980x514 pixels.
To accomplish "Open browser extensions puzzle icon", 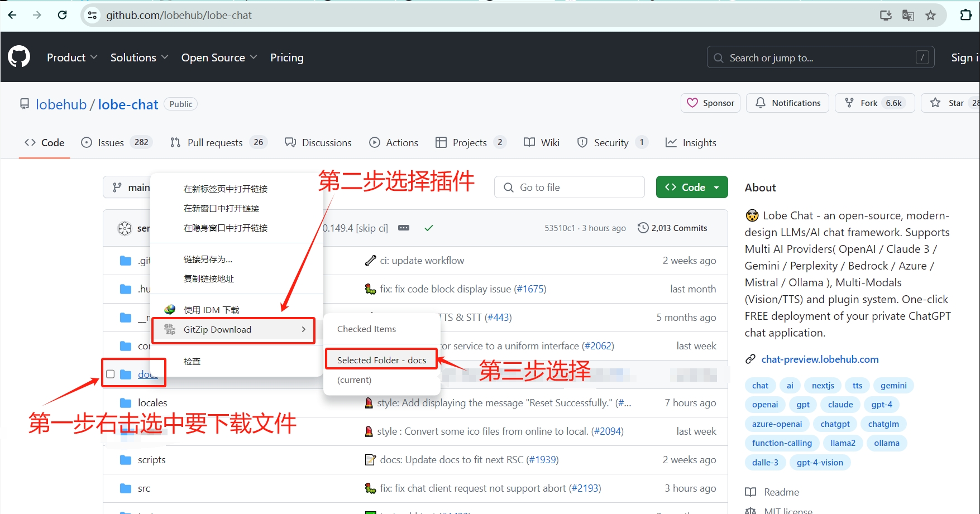I will click(965, 15).
